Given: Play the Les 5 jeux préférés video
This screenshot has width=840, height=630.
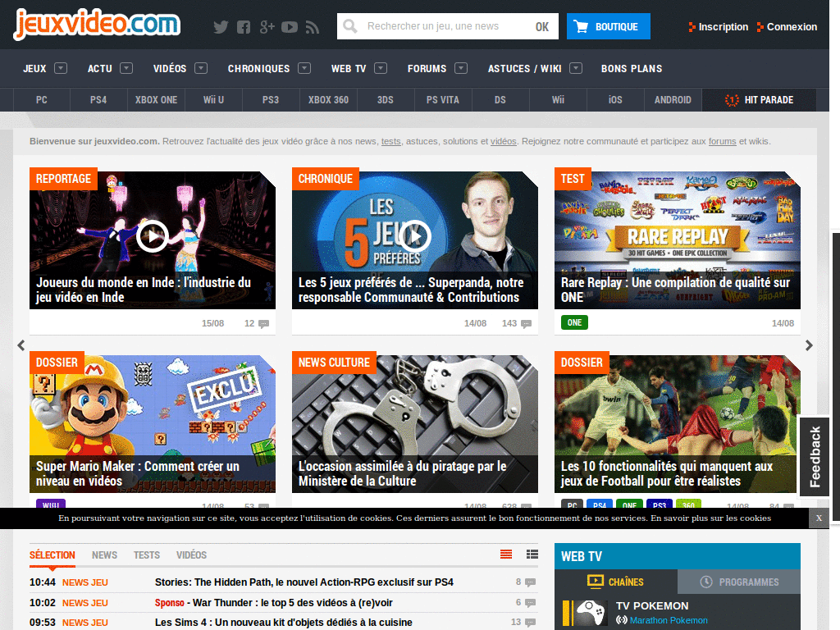Looking at the screenshot, I should pos(414,235).
